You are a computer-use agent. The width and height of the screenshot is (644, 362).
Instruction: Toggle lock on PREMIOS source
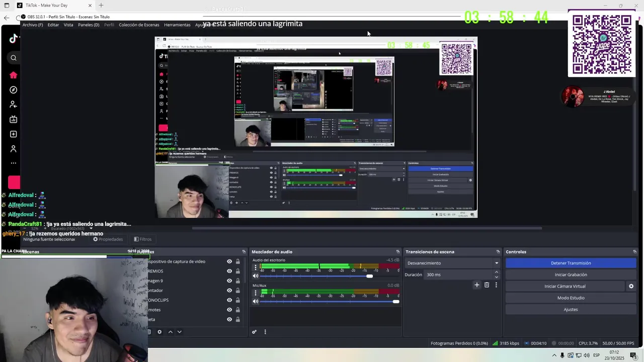point(238,271)
